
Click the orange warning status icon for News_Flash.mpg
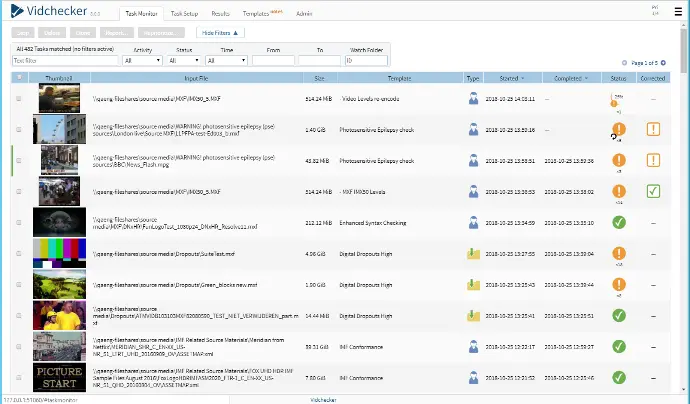tap(618, 160)
